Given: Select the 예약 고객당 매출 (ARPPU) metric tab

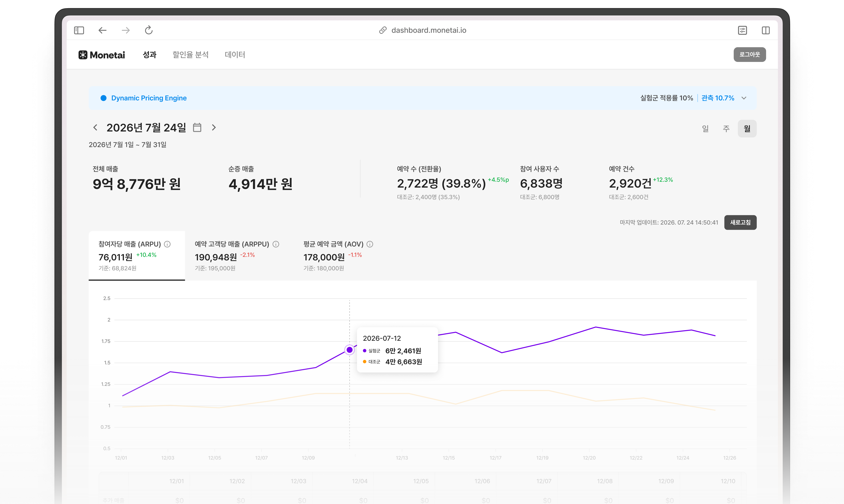Looking at the screenshot, I should coord(237,255).
